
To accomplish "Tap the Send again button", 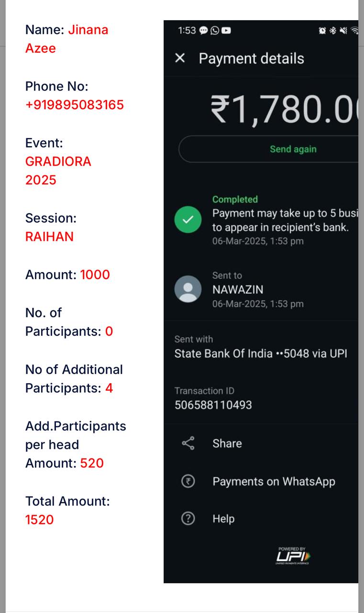I will pyautogui.click(x=293, y=149).
